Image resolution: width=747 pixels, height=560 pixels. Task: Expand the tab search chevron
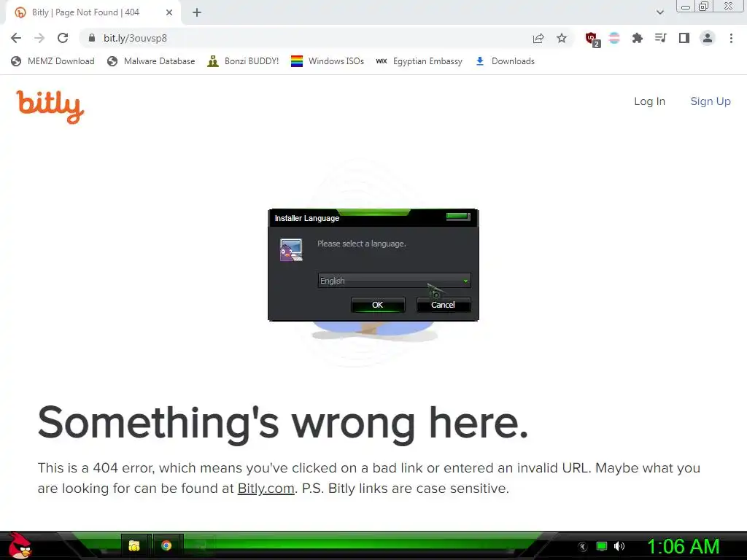pyautogui.click(x=659, y=12)
